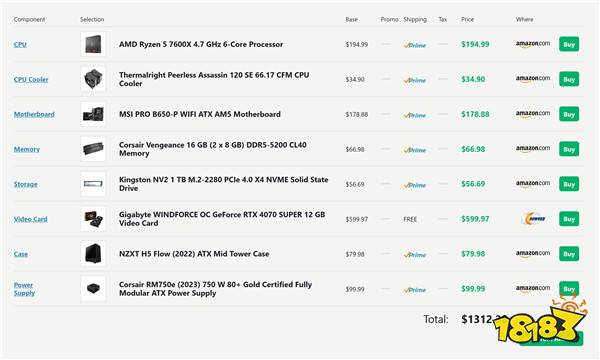Click the Amazon logo in the Power Supply row
Viewport: 600px width, 360px height.
pyautogui.click(x=533, y=288)
